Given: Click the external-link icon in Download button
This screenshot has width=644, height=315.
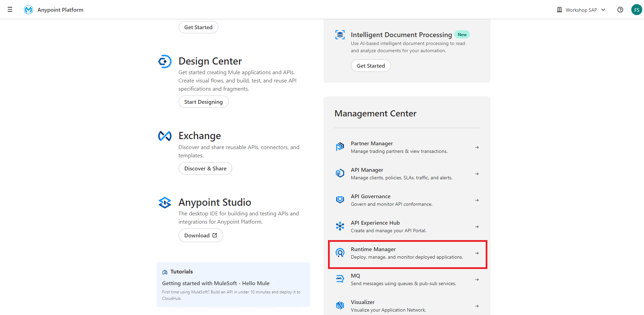Looking at the screenshot, I should tap(215, 235).
